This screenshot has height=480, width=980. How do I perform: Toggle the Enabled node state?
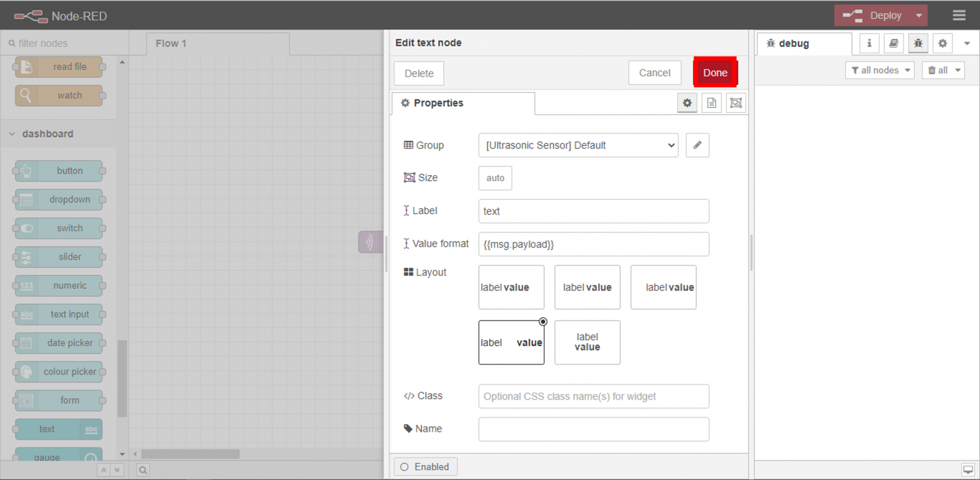425,467
